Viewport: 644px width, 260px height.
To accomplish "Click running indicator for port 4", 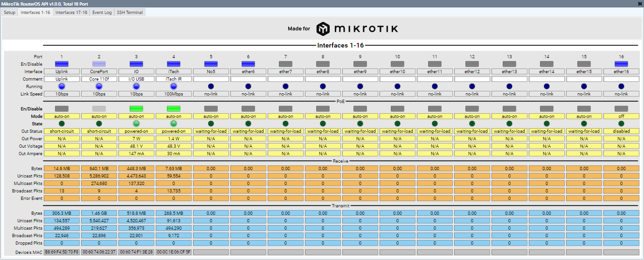I will 173,86.
